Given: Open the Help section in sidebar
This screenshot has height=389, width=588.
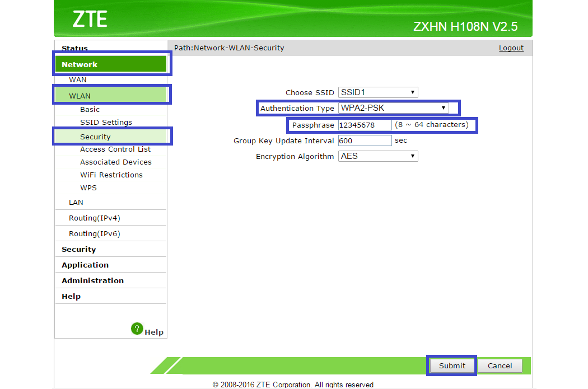Looking at the screenshot, I should point(71,297).
